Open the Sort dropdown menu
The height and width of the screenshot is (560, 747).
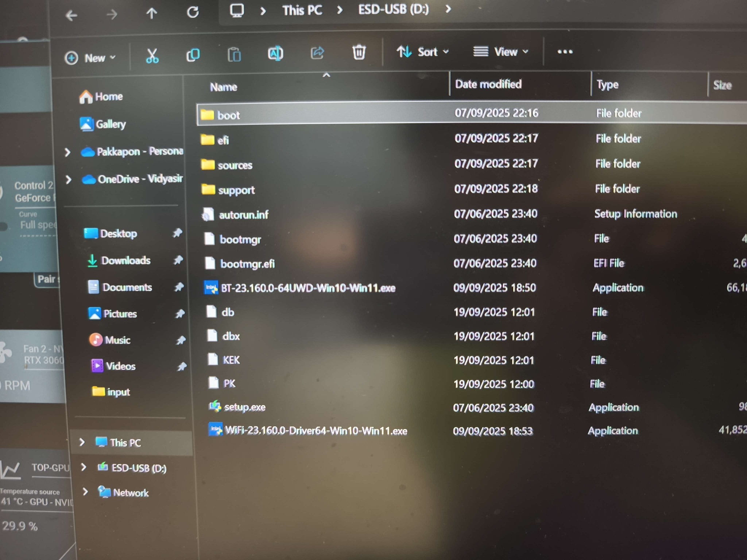(423, 52)
